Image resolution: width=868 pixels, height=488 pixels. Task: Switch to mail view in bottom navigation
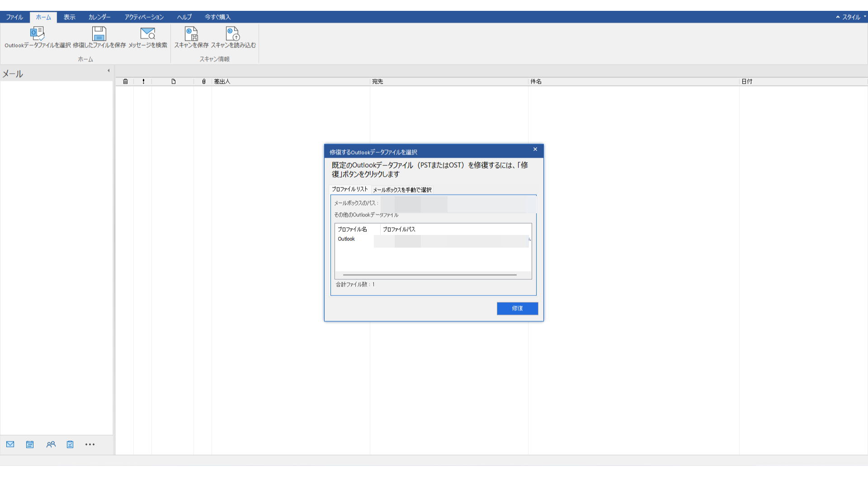click(10, 445)
